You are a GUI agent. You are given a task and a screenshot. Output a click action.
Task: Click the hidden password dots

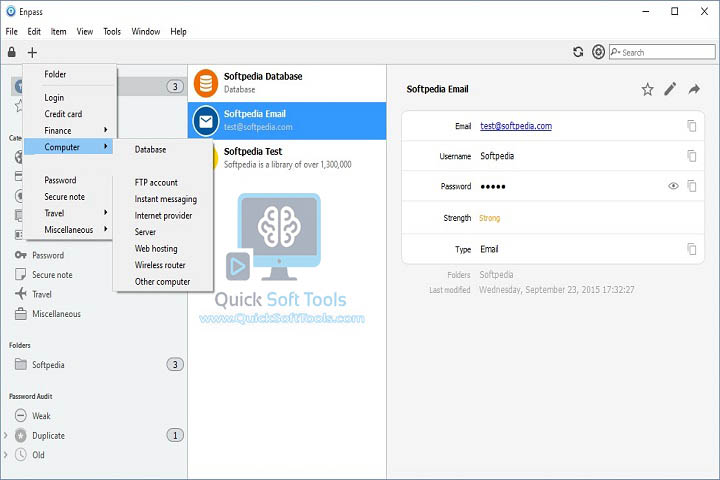[x=493, y=186]
